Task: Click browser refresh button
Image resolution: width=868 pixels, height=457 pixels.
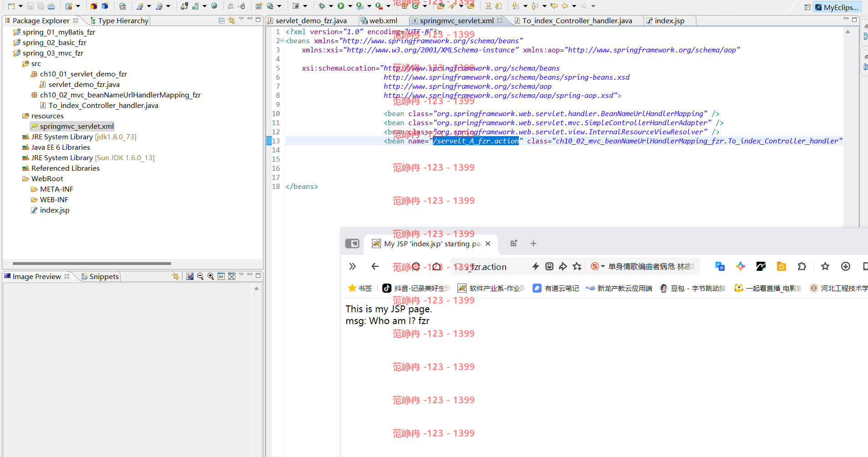Action: (x=416, y=267)
